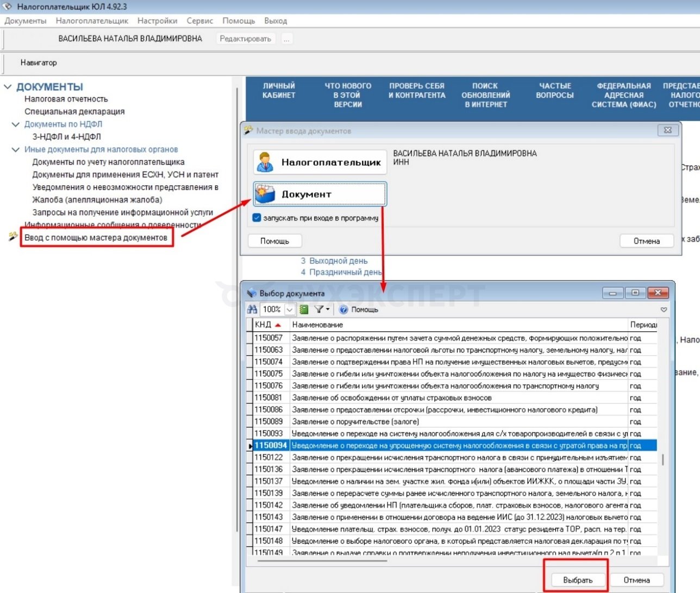Select Ввод с помощью мастера документов
This screenshot has width=700, height=593.
(x=96, y=237)
